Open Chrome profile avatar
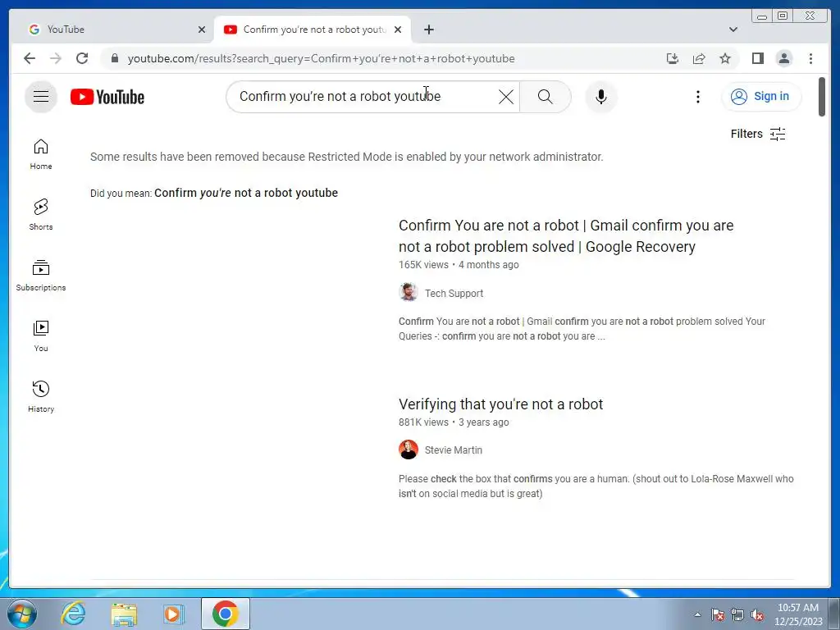The height and width of the screenshot is (630, 840). [x=783, y=58]
